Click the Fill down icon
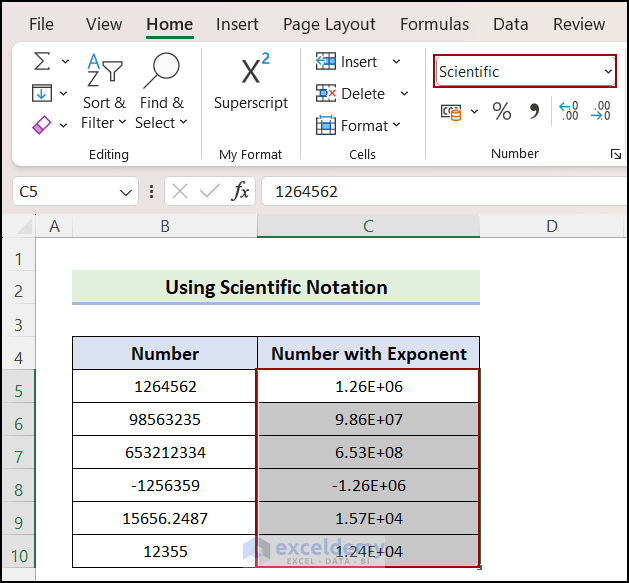The image size is (629, 583). (42, 93)
